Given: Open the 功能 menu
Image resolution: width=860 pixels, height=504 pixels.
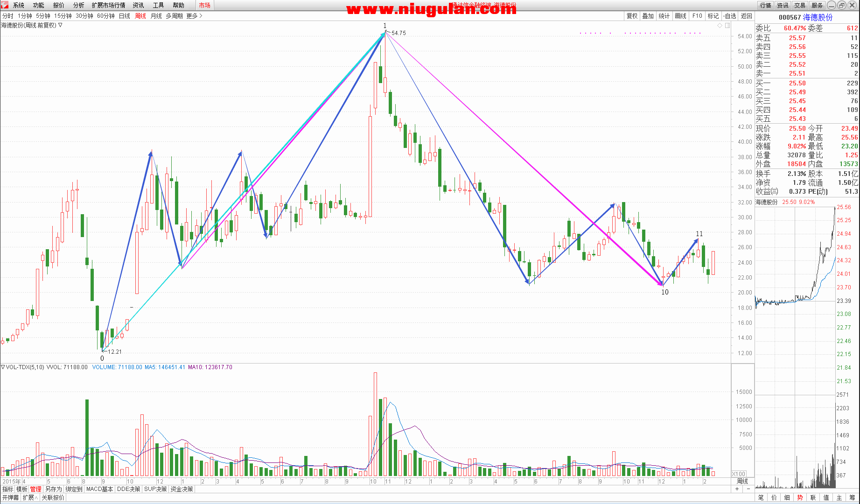Looking at the screenshot, I should 39,5.
